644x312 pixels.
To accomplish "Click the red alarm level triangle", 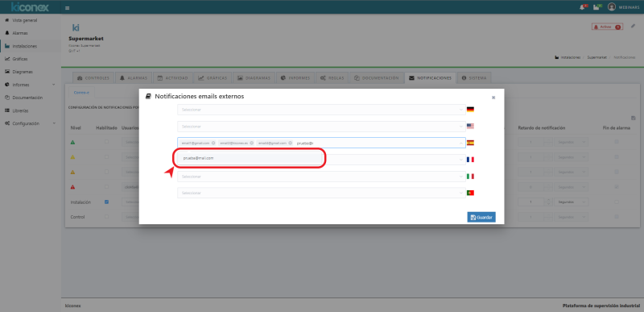I will tap(72, 187).
